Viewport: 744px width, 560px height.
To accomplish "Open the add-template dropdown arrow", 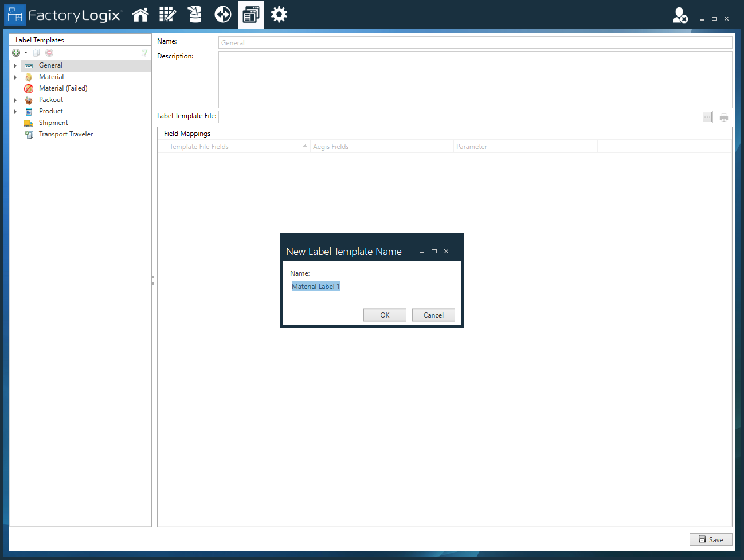I will coord(25,52).
